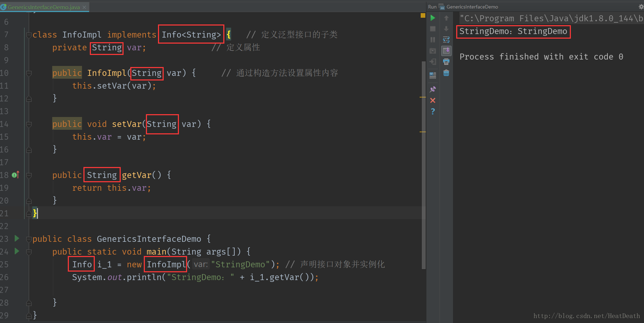Click 'GenericsInterfaceDemo' class name on line 23

tap(149, 239)
